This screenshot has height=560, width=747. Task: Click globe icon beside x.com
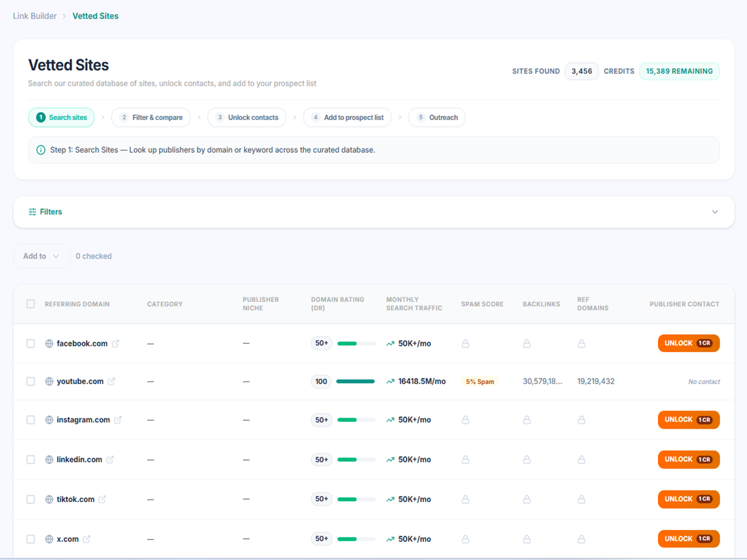49,539
